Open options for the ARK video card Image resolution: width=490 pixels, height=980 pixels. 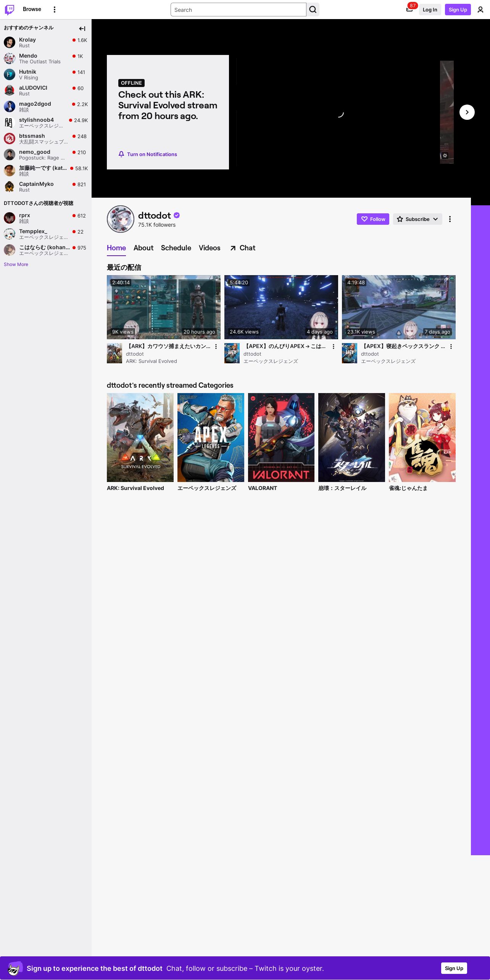[x=216, y=347]
